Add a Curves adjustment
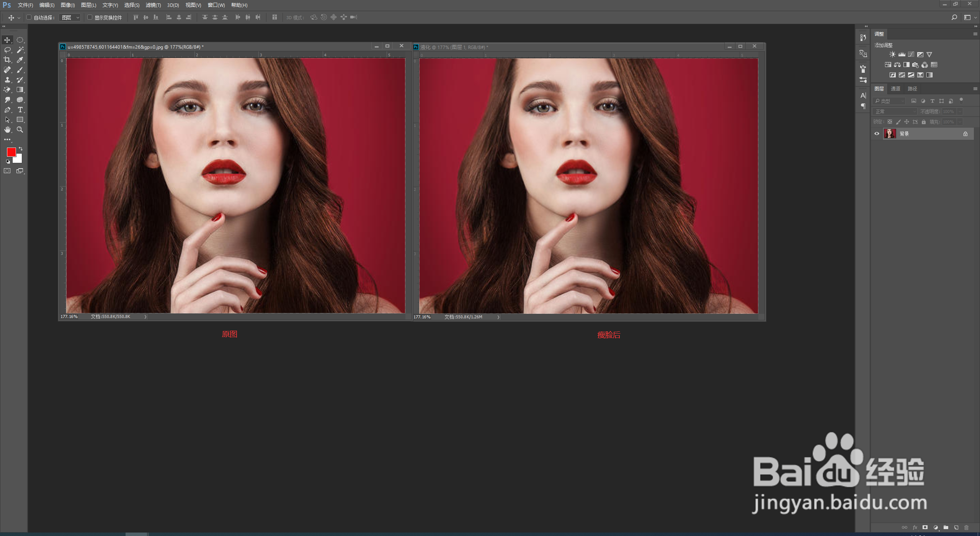The width and height of the screenshot is (980, 536). tap(911, 54)
